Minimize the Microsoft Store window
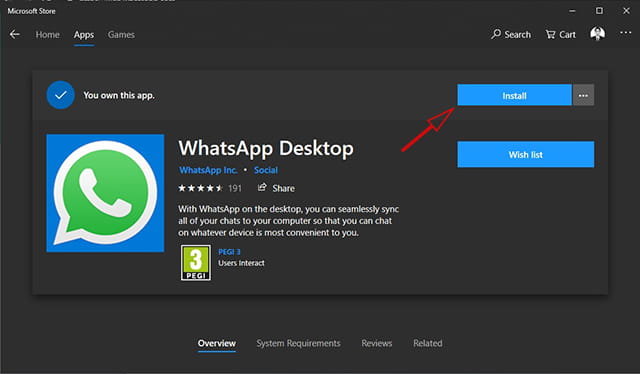This screenshot has width=640, height=374. tap(572, 11)
